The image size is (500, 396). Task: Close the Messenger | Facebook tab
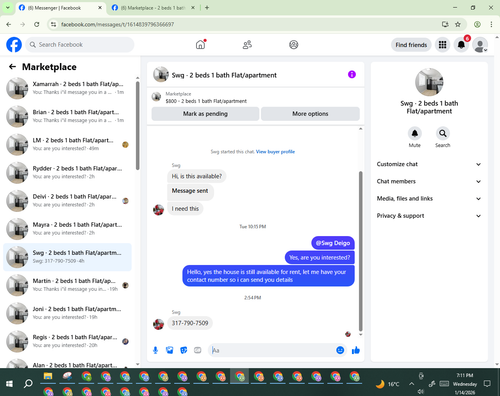pos(100,8)
